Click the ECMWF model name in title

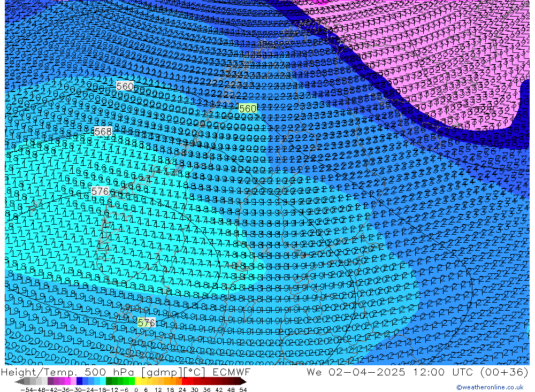[x=232, y=372]
